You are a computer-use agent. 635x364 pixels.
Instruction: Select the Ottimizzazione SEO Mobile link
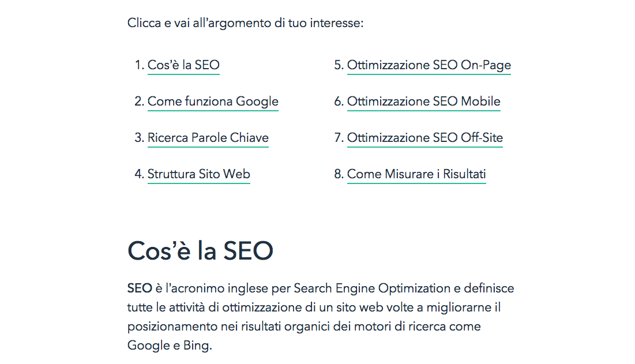[x=423, y=102]
